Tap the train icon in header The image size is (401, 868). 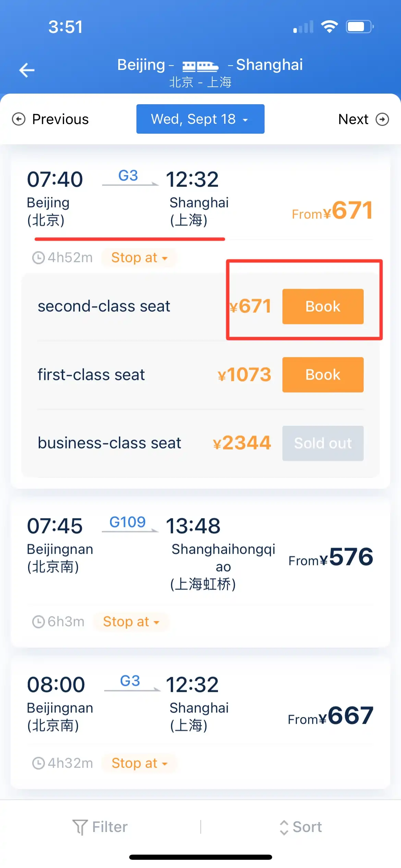[x=200, y=66]
